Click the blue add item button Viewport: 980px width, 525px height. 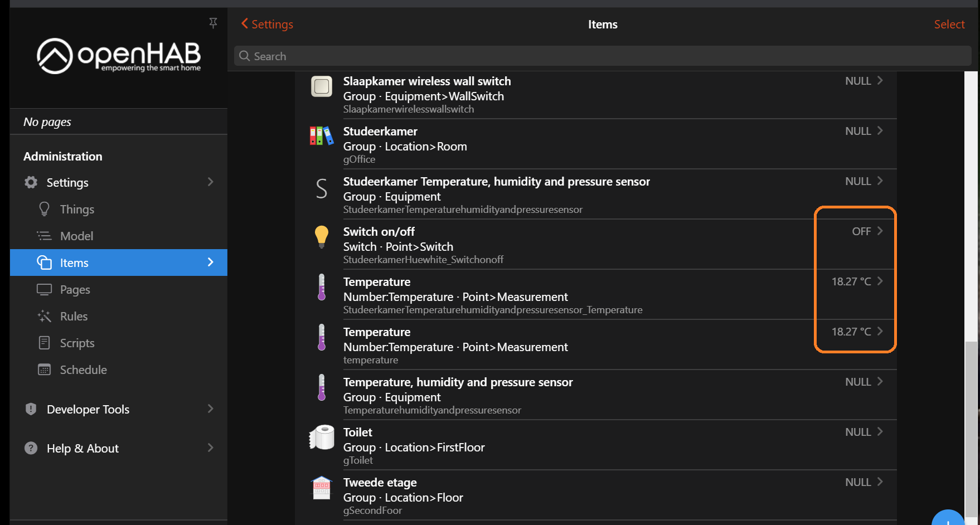(948, 519)
